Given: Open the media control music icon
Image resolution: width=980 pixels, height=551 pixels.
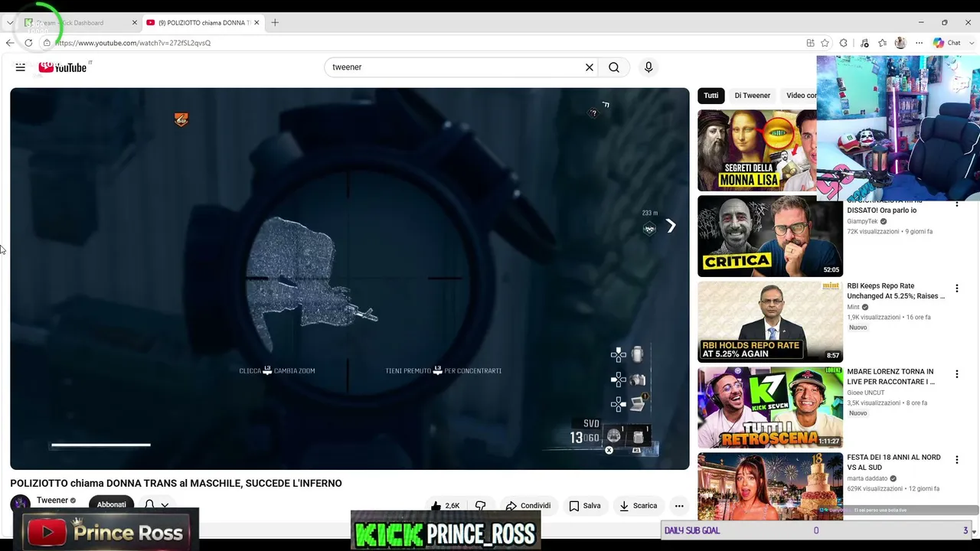Looking at the screenshot, I should click(864, 43).
